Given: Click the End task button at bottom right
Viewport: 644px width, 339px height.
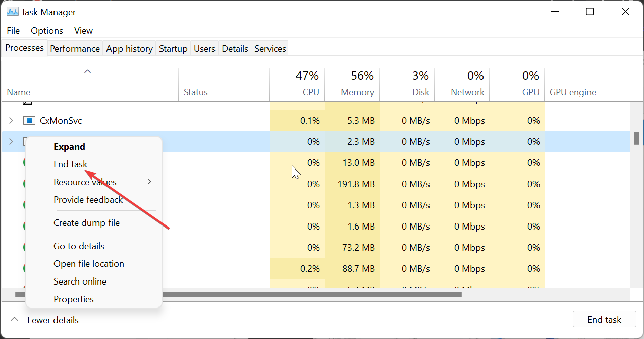Looking at the screenshot, I should [604, 319].
